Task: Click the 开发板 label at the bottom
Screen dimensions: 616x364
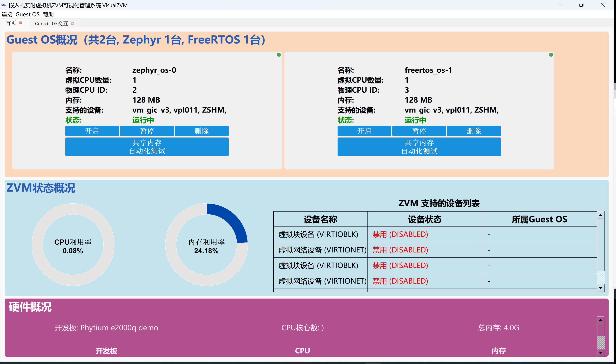Action: [106, 351]
